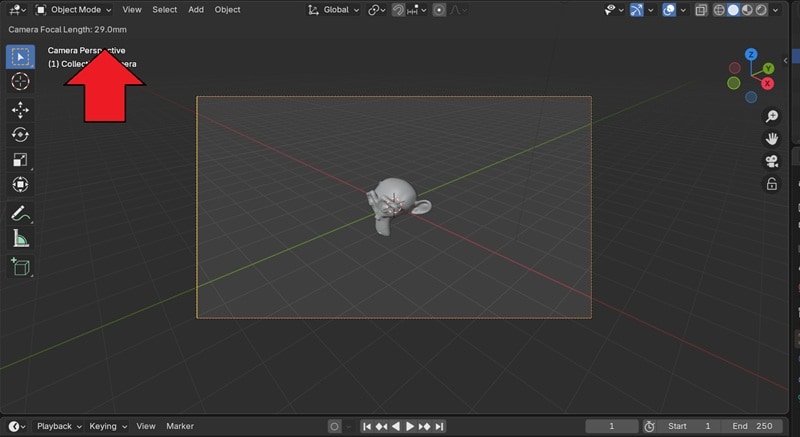Select the Select Box tool

tap(20, 57)
